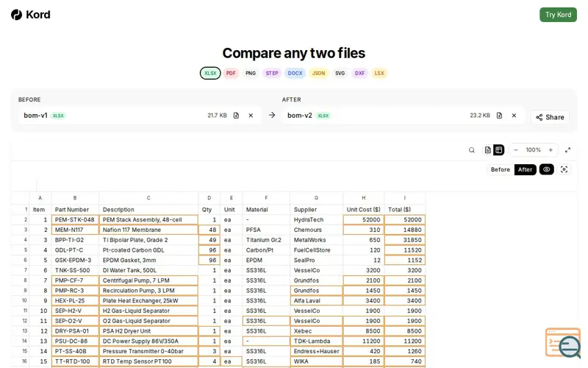The image size is (588, 368).
Task: Select the XLSX file type pill
Action: pyautogui.click(x=210, y=73)
